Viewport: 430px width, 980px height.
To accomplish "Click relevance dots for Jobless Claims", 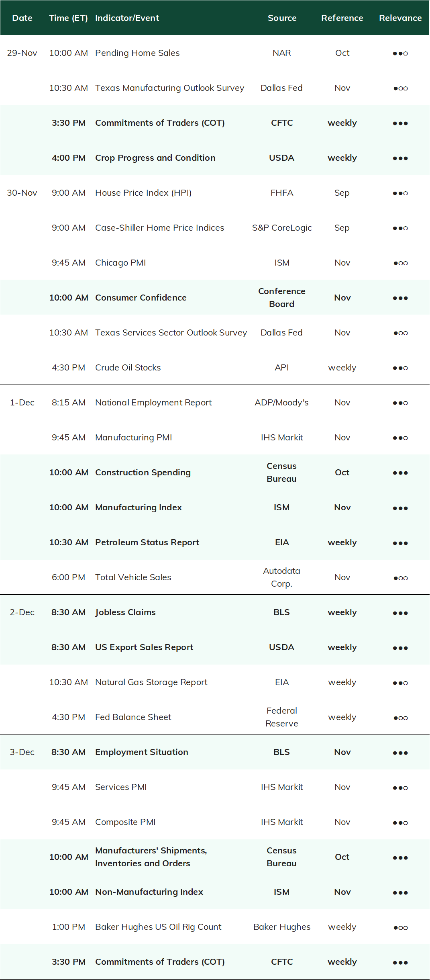I will tap(400, 613).
